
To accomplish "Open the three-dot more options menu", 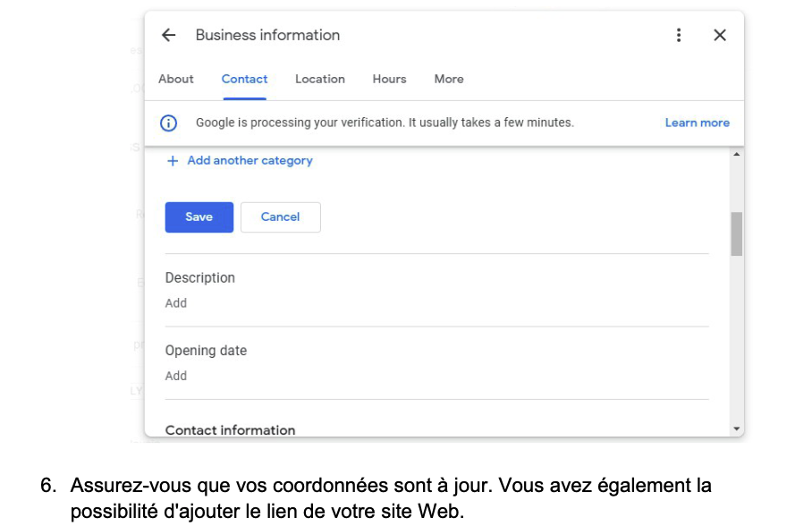I will [679, 35].
